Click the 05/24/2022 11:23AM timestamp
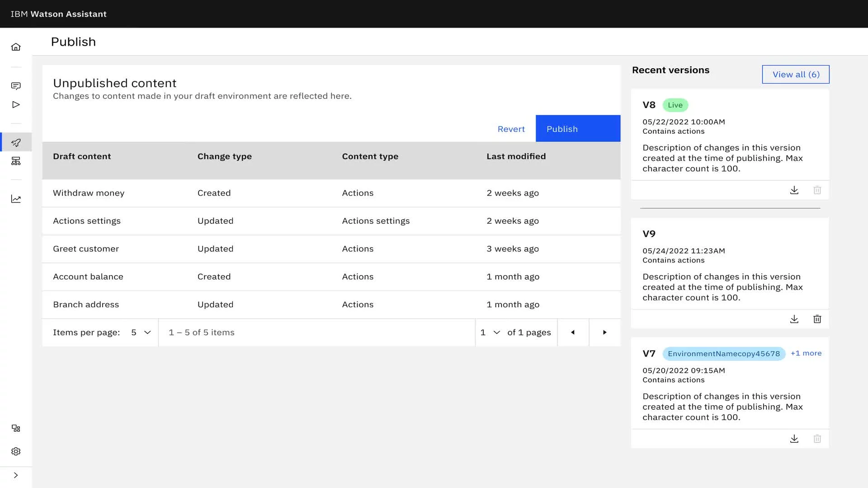 point(684,251)
